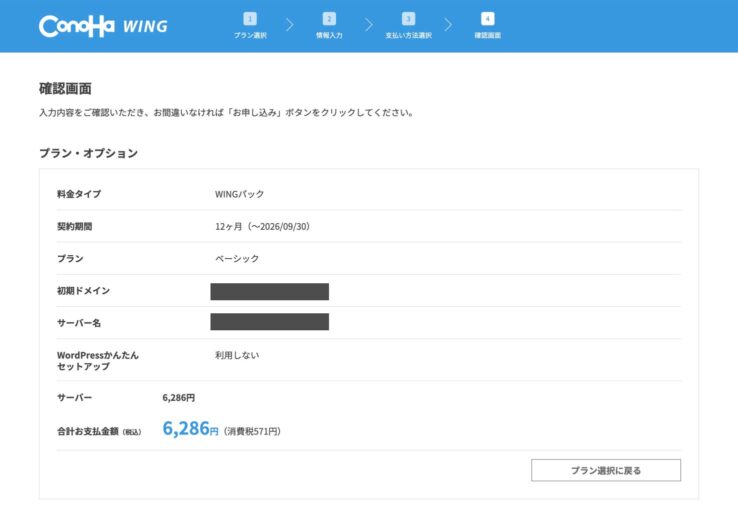
Task: Click the ベーシック plan value
Action: [x=237, y=258]
